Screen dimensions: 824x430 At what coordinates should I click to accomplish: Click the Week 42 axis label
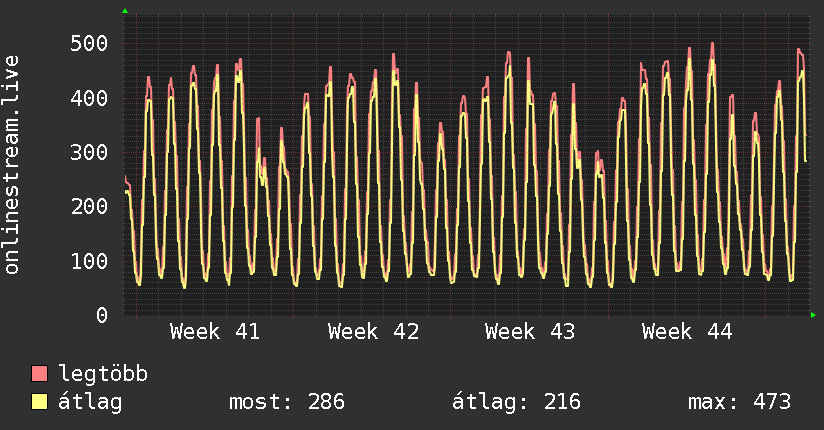[x=373, y=332]
